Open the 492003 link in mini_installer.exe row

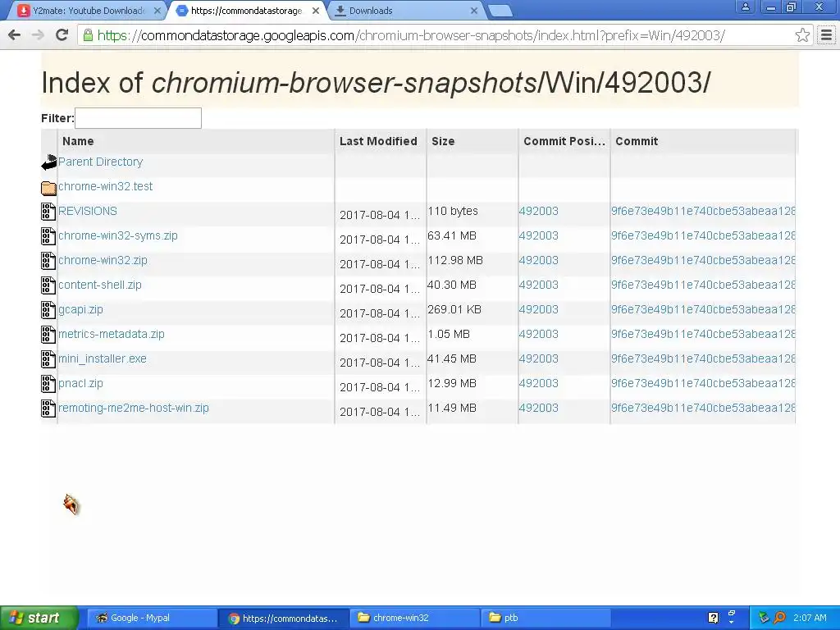point(538,359)
